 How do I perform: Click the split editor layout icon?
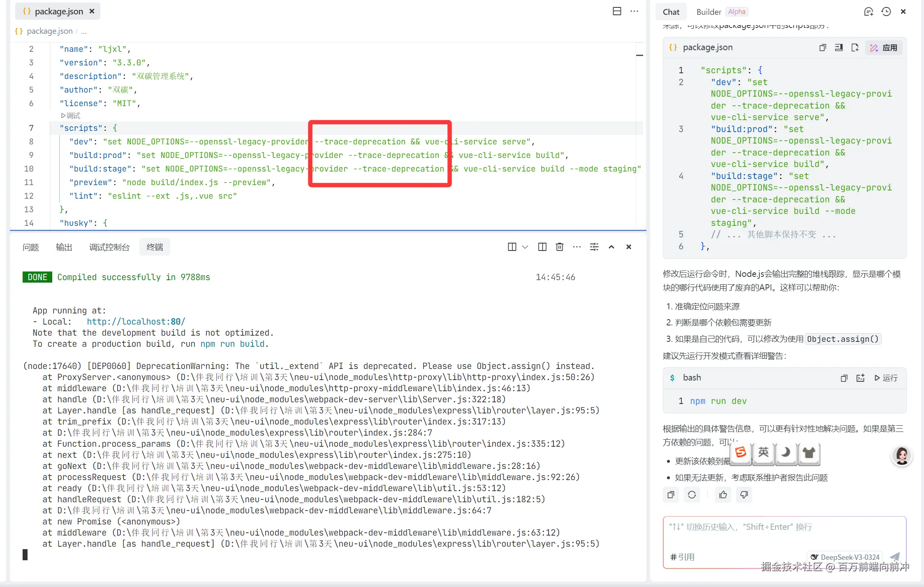(x=617, y=11)
